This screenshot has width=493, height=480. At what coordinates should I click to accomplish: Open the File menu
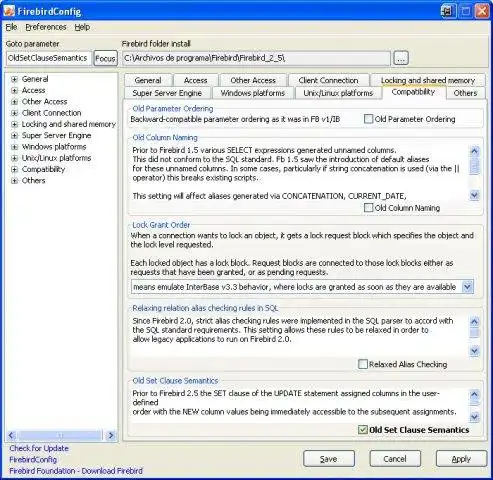tap(11, 27)
